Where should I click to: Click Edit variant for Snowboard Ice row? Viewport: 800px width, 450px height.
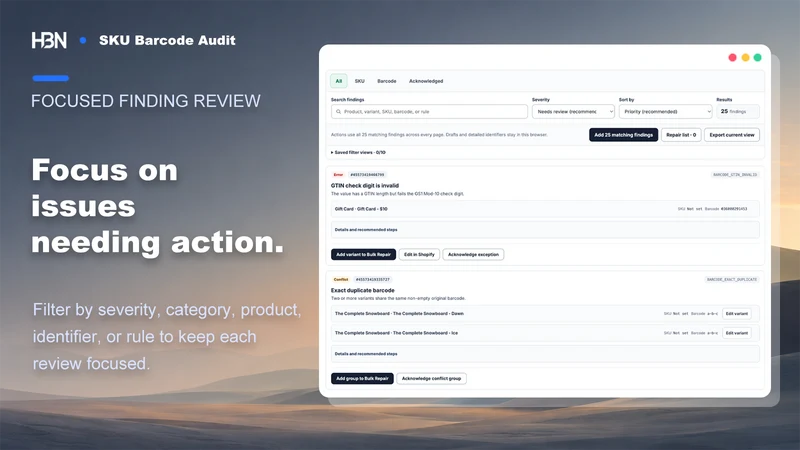pyautogui.click(x=737, y=333)
